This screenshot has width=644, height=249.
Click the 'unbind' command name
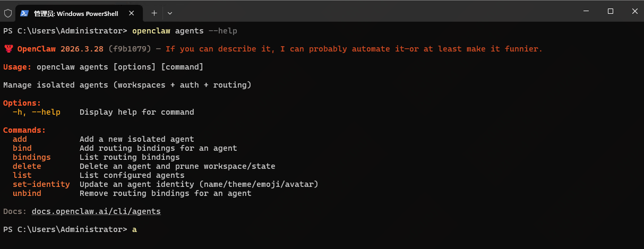pyautogui.click(x=27, y=193)
